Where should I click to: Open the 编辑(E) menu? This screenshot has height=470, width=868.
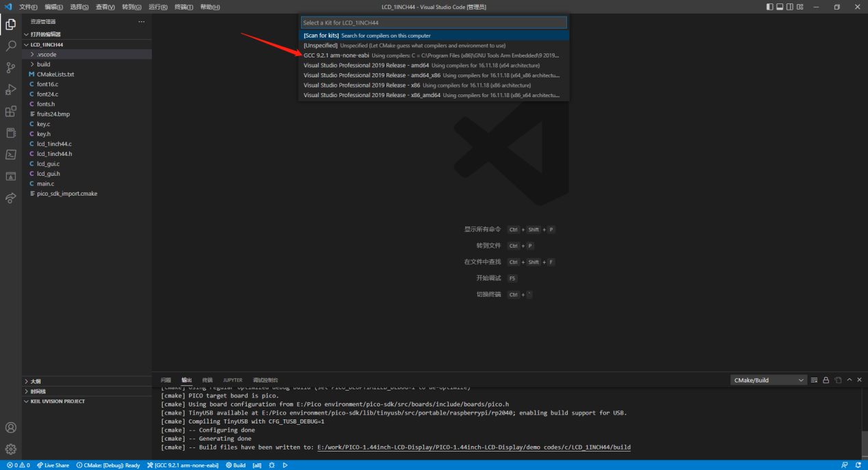click(x=53, y=7)
